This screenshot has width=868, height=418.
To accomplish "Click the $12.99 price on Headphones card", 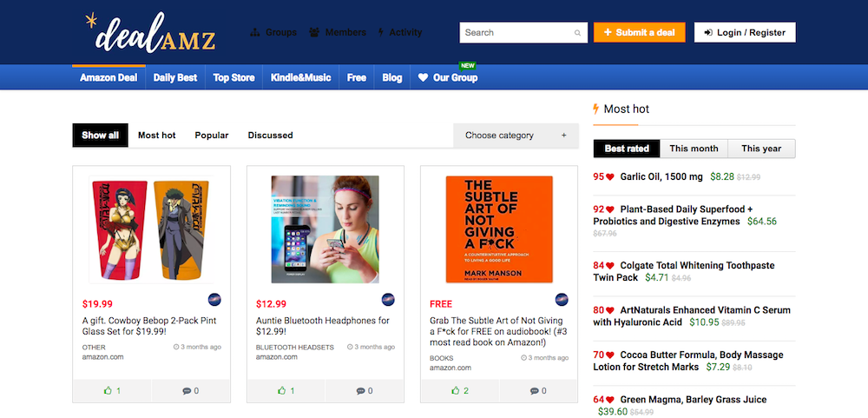I will pyautogui.click(x=271, y=304).
